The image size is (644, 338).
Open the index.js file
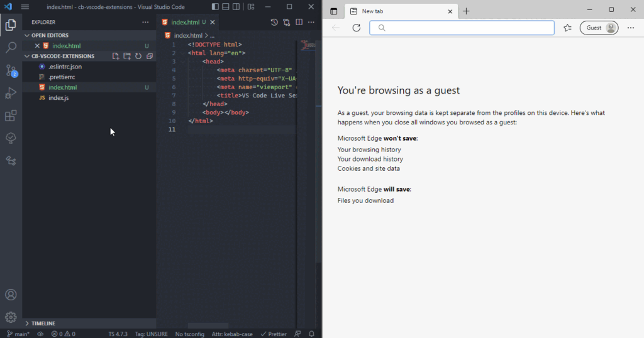click(89, 97)
